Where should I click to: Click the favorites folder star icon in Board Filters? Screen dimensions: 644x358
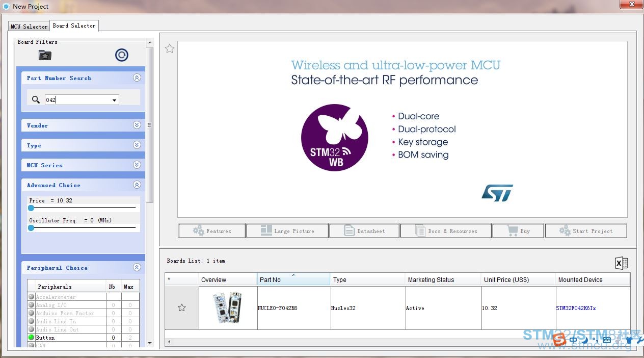pos(45,55)
